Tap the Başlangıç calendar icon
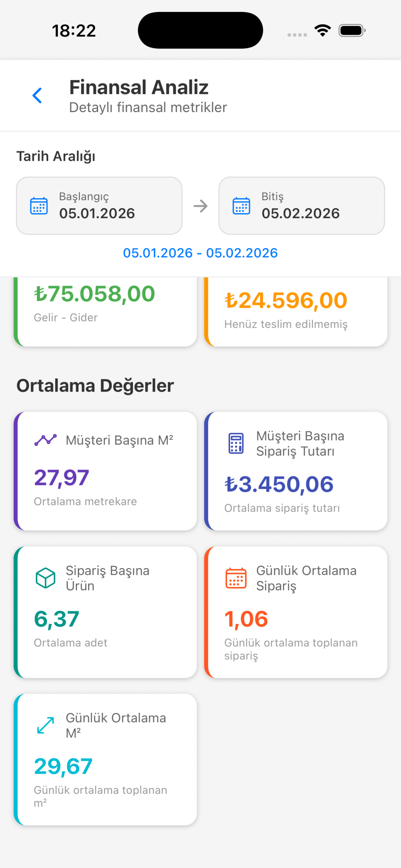The width and height of the screenshot is (401, 868). (x=39, y=206)
